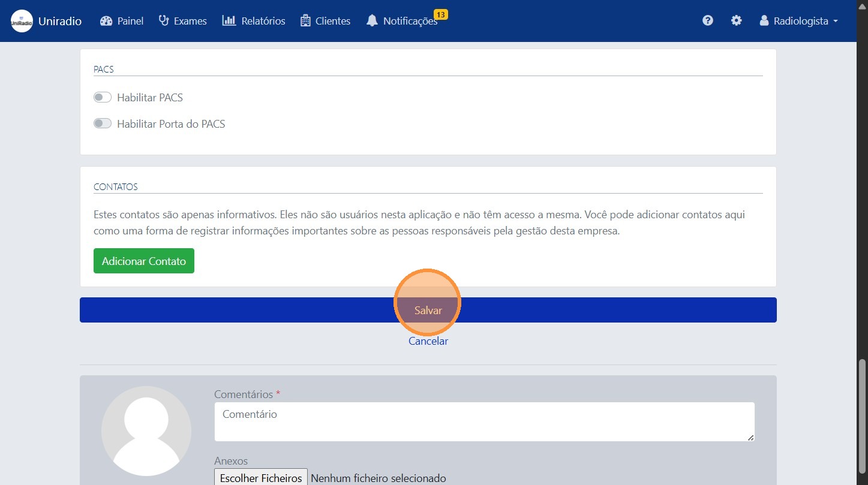The height and width of the screenshot is (485, 868).
Task: Click the Uniradio logo icon
Action: pyautogui.click(x=22, y=21)
